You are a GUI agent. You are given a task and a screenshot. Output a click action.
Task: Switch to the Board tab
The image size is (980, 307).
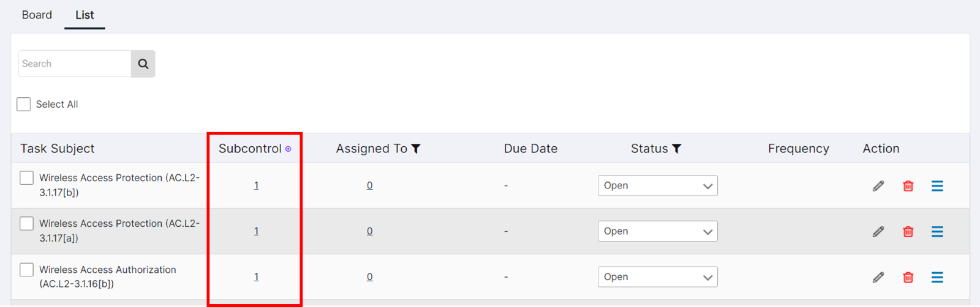(x=37, y=15)
